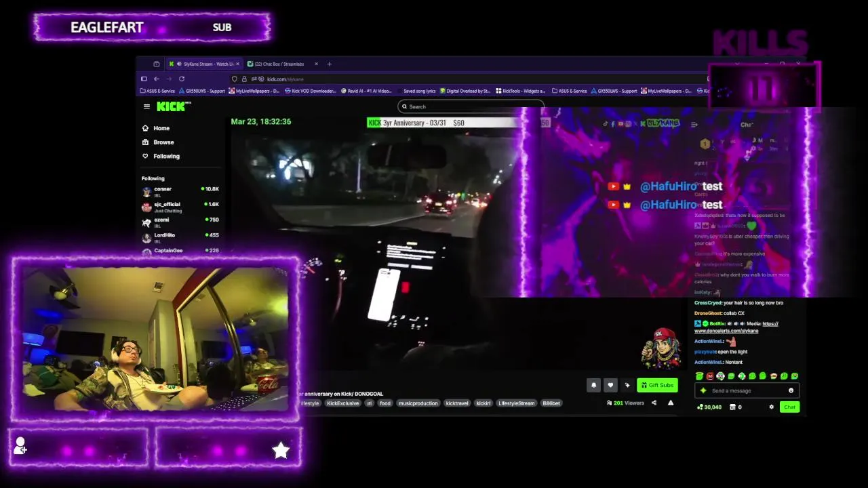Go back in the browser
The width and height of the screenshot is (868, 488).
[x=156, y=79]
